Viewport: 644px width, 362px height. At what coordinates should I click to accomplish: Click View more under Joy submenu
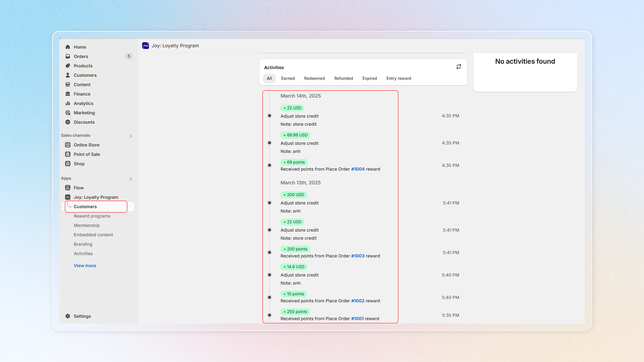coord(85,265)
